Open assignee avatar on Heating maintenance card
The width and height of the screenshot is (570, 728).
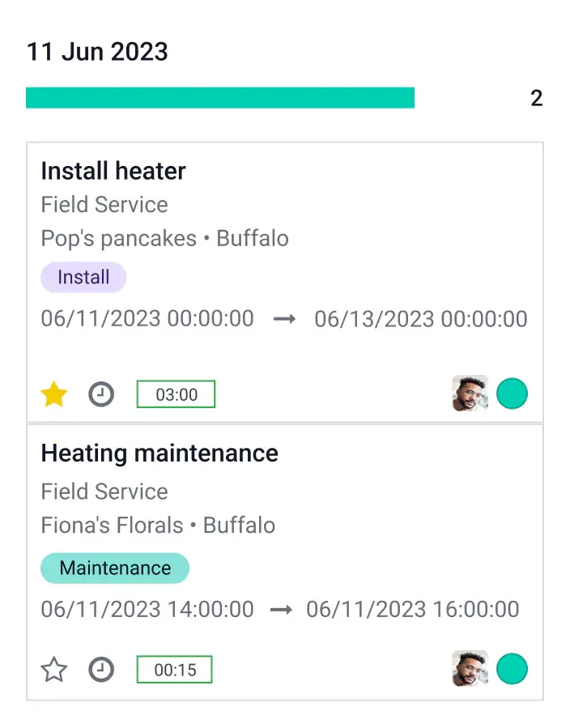click(470, 669)
